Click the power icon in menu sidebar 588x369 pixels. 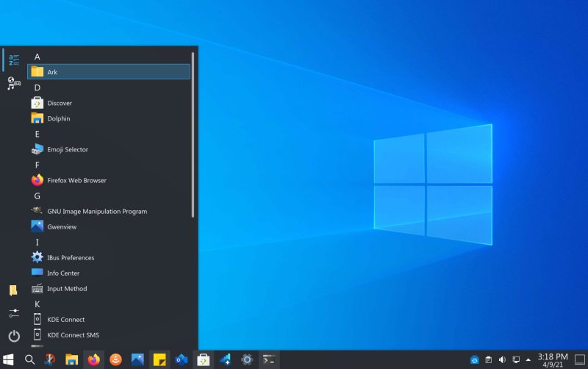pyautogui.click(x=14, y=336)
